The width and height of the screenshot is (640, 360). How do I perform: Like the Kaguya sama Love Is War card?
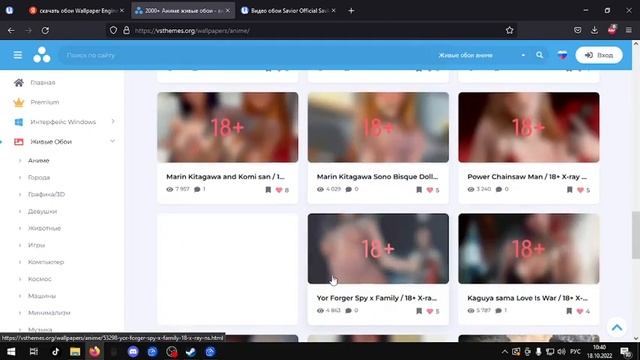[580, 311]
